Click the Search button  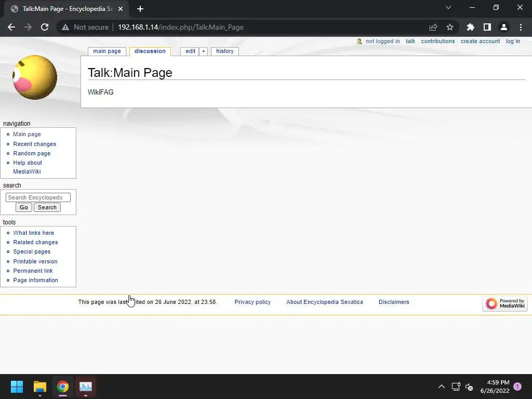coord(47,207)
